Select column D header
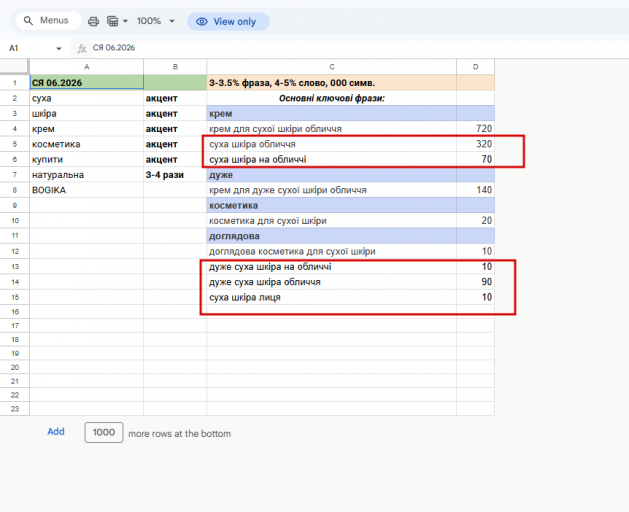Screen dimensions: 629x512 click(475, 67)
